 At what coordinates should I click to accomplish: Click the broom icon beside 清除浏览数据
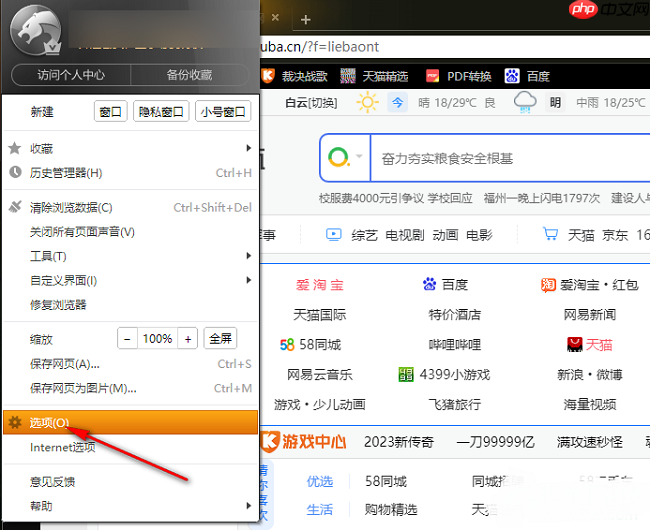pyautogui.click(x=15, y=206)
